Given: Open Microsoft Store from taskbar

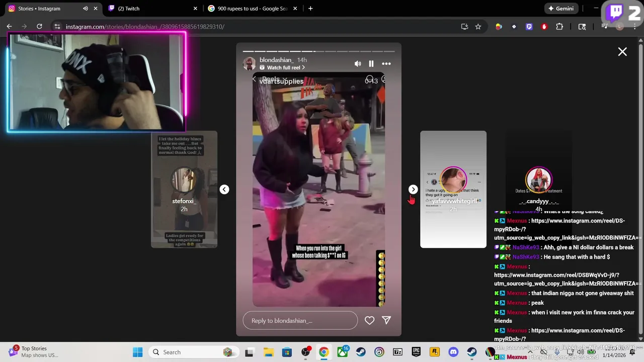Looking at the screenshot, I should (286, 352).
